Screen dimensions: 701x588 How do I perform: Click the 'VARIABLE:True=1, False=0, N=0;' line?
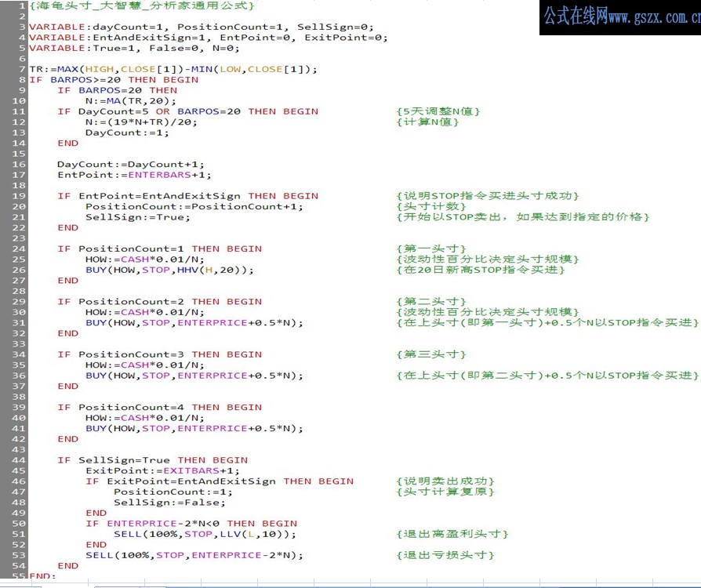tap(135, 49)
